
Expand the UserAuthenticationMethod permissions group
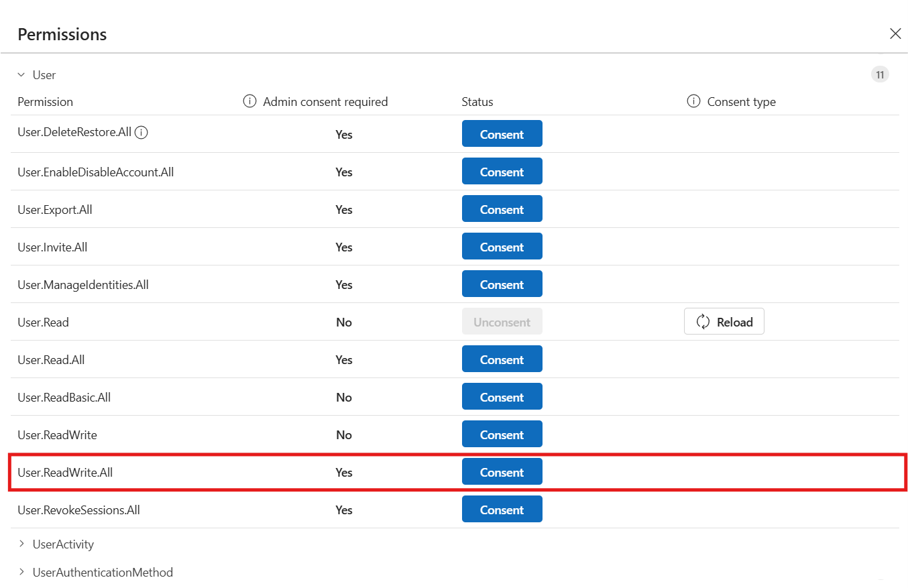(x=103, y=572)
